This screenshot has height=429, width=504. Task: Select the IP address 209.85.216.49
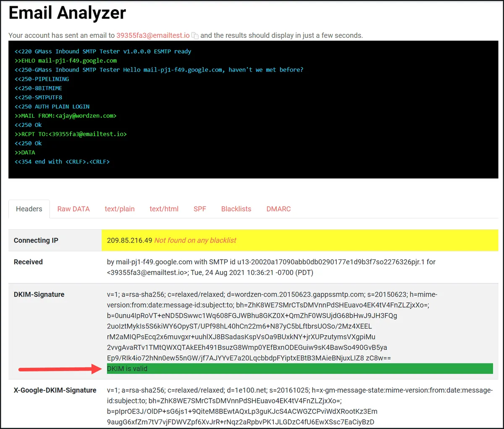(129, 240)
